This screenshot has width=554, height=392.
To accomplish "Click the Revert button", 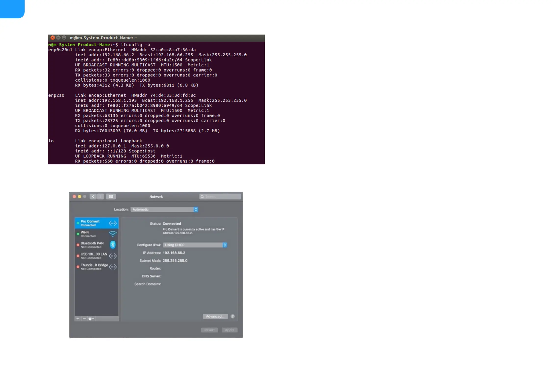I will [209, 330].
